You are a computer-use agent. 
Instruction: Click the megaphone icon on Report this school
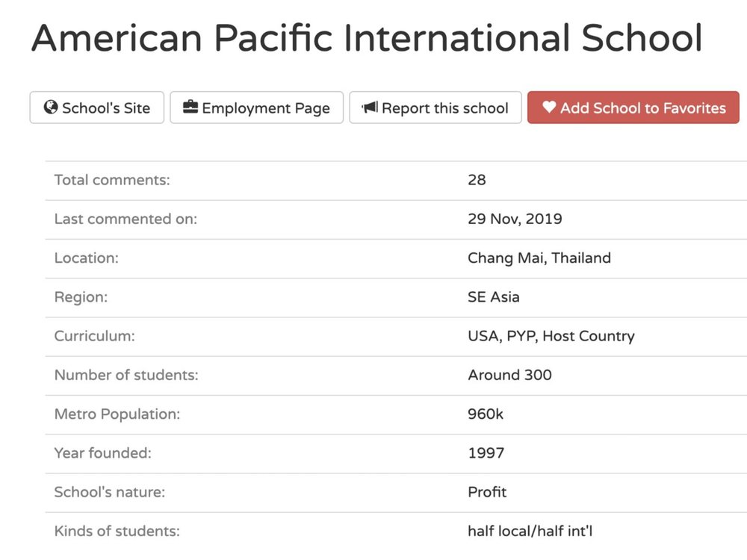(x=370, y=107)
